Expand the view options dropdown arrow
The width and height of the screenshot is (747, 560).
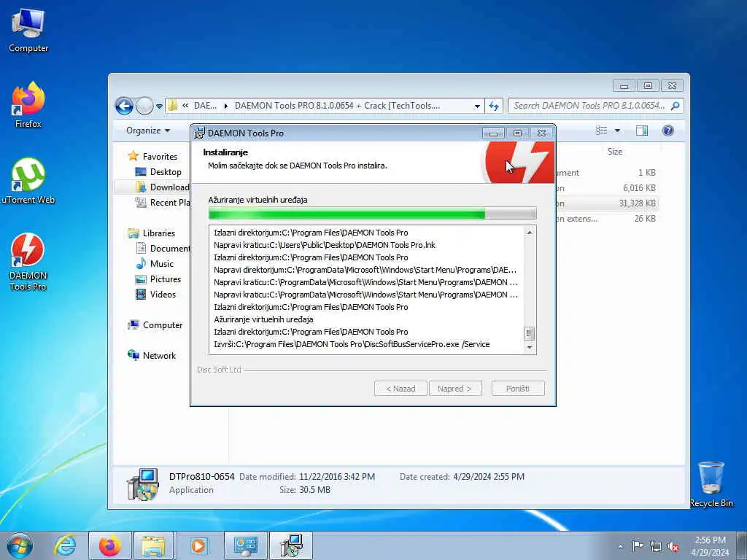click(x=617, y=131)
